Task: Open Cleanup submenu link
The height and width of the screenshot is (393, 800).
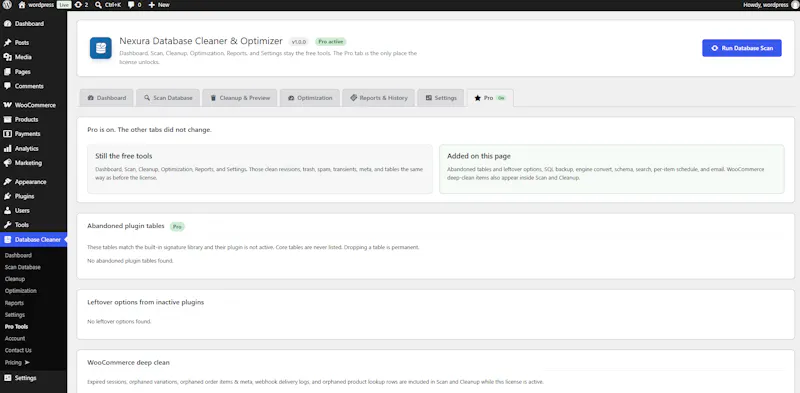Action: (x=15, y=279)
